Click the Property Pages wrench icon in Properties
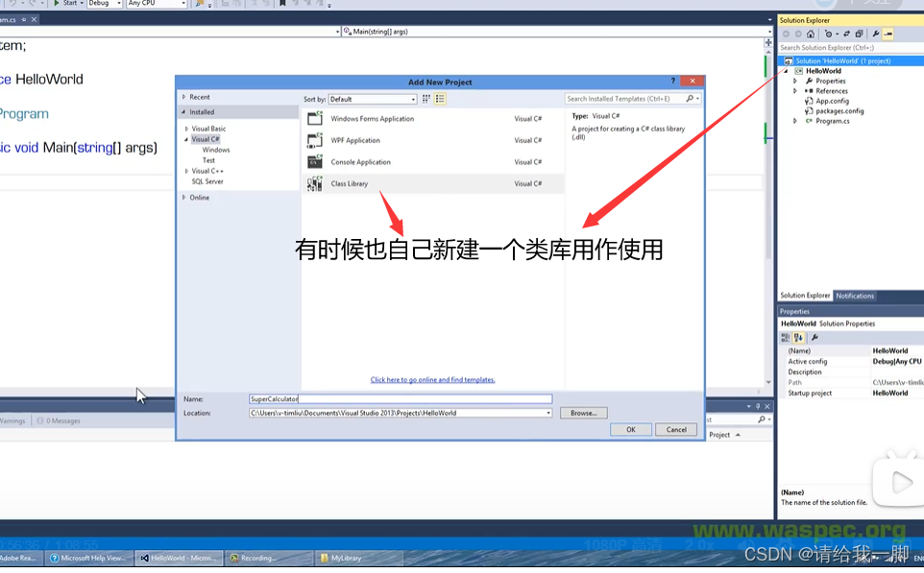The width and height of the screenshot is (924, 573). click(815, 338)
